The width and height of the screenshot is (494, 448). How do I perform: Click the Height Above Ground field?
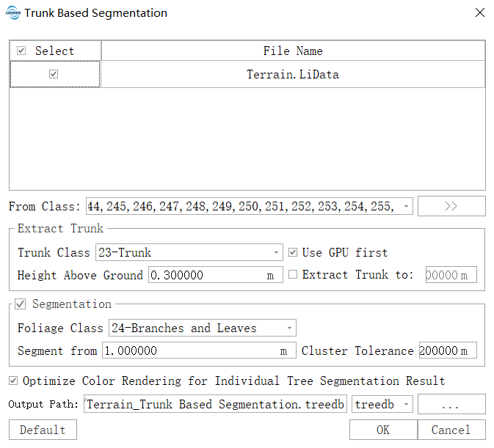click(x=206, y=276)
